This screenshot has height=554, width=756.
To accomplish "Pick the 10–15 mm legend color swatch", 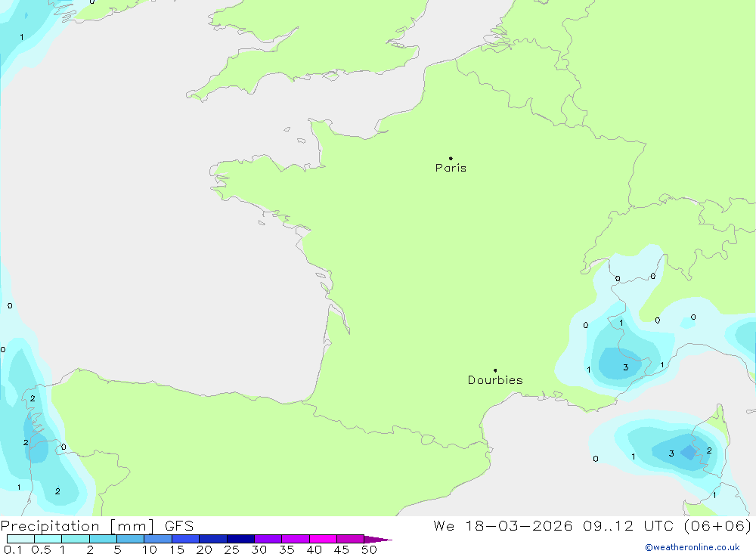I will (x=158, y=539).
